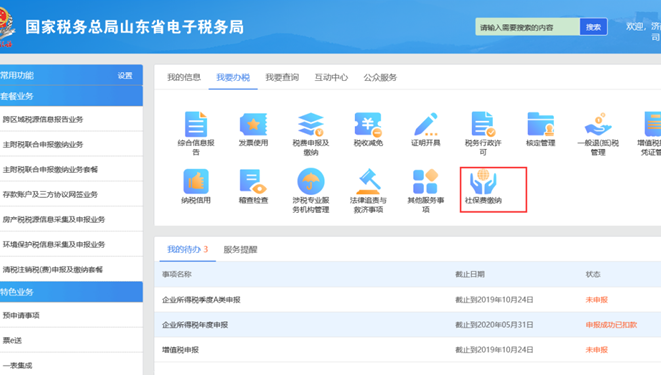The image size is (661, 375).
Task: Click the 截止日期 column header
Action: click(470, 274)
